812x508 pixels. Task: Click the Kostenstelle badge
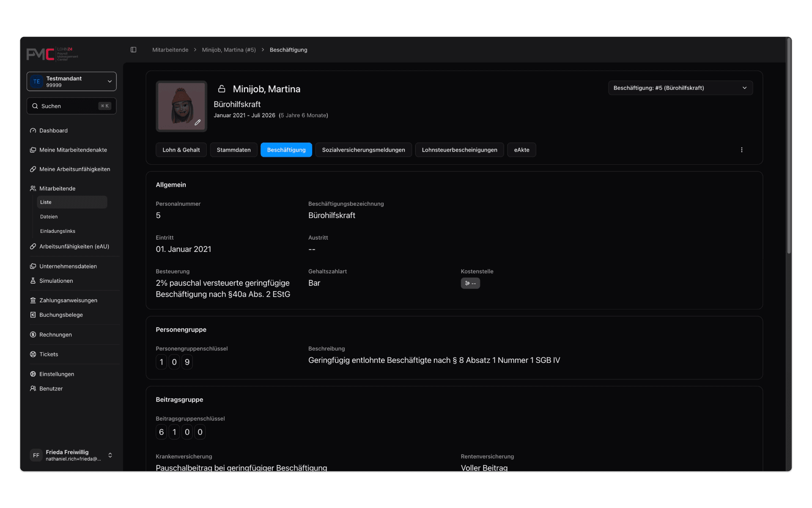point(470,283)
